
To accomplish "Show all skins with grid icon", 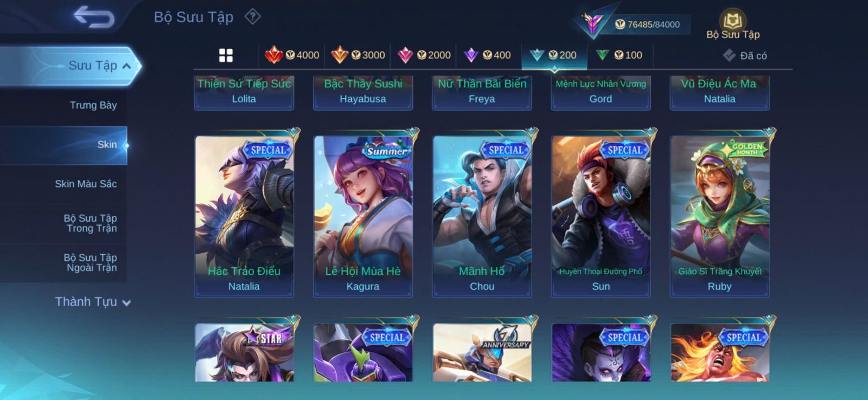I will coord(226,55).
